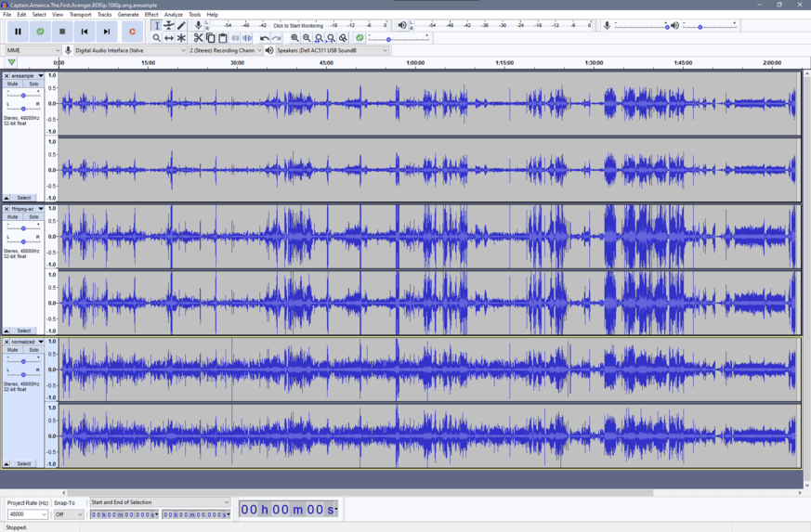This screenshot has width=811, height=532.
Task: Open the Snap-To Off dropdown
Action: [69, 514]
